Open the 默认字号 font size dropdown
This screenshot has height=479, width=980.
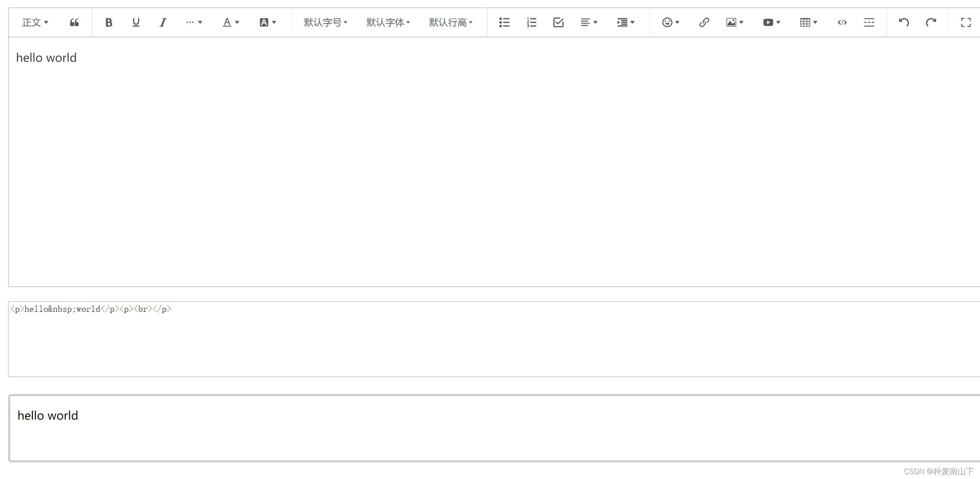click(325, 22)
